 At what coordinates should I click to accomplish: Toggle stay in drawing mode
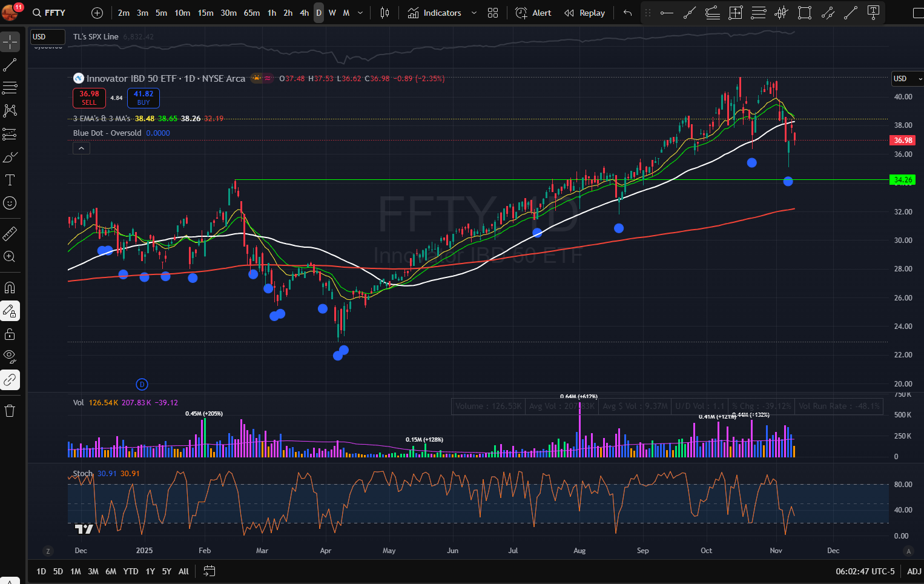pos(10,311)
